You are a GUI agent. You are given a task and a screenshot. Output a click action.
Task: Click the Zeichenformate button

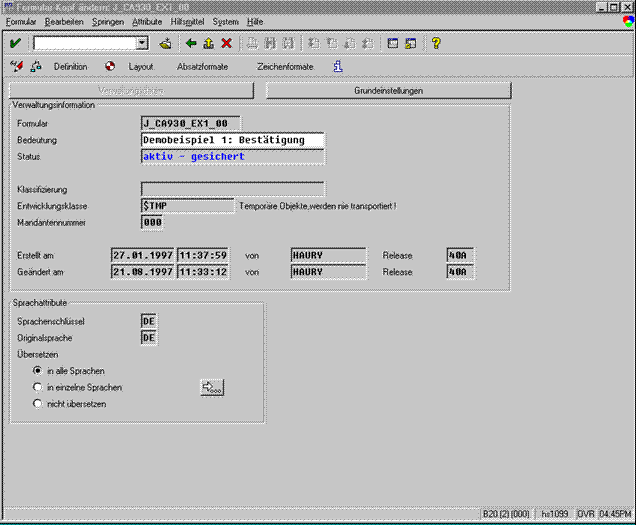[x=285, y=66]
